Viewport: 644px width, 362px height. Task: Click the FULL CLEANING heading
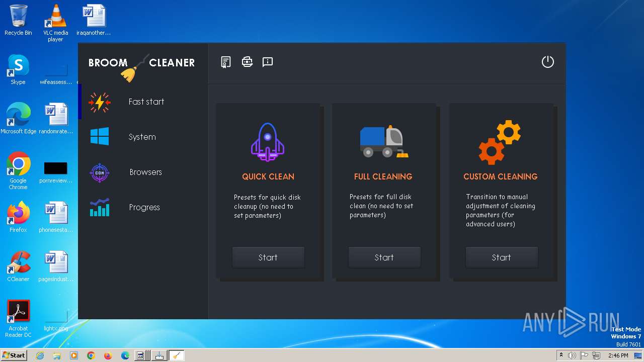[383, 176]
